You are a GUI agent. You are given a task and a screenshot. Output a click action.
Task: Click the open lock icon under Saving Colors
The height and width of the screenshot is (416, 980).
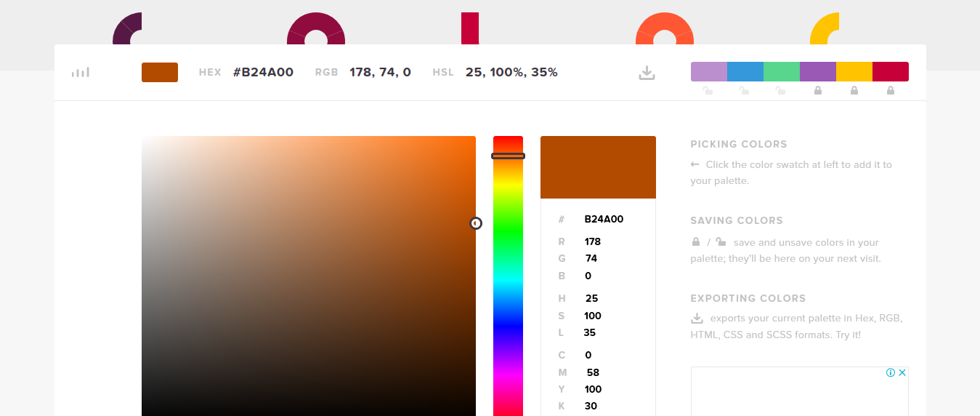click(x=721, y=242)
